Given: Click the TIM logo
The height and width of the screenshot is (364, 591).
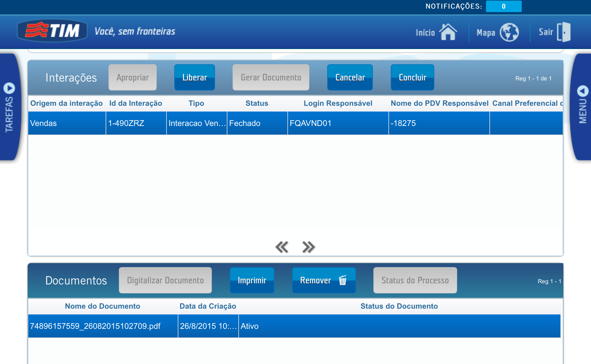Looking at the screenshot, I should [52, 31].
